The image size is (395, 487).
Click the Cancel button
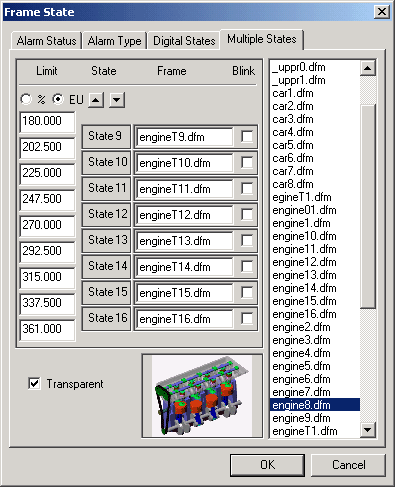(x=348, y=465)
